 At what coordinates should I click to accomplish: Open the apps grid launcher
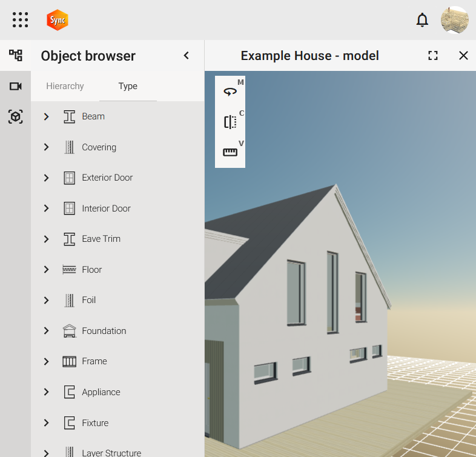click(x=20, y=20)
